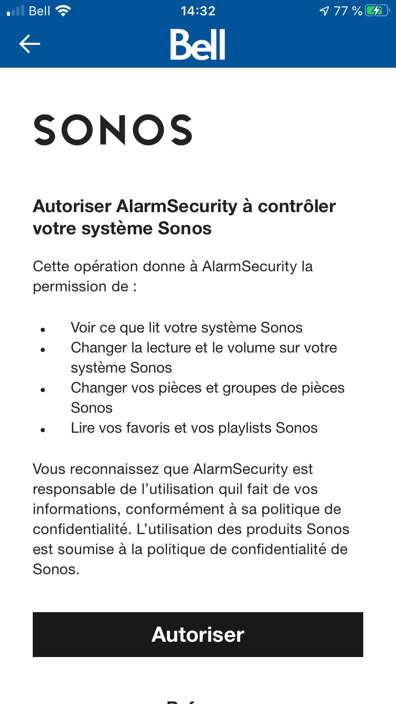Tap the cellular signal bars icon
396x704 pixels.
click(x=15, y=11)
